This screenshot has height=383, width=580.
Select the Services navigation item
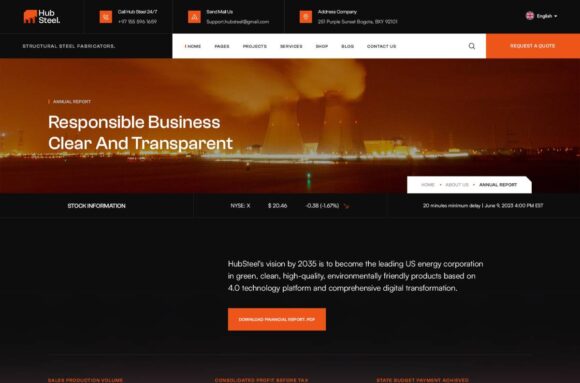(291, 46)
